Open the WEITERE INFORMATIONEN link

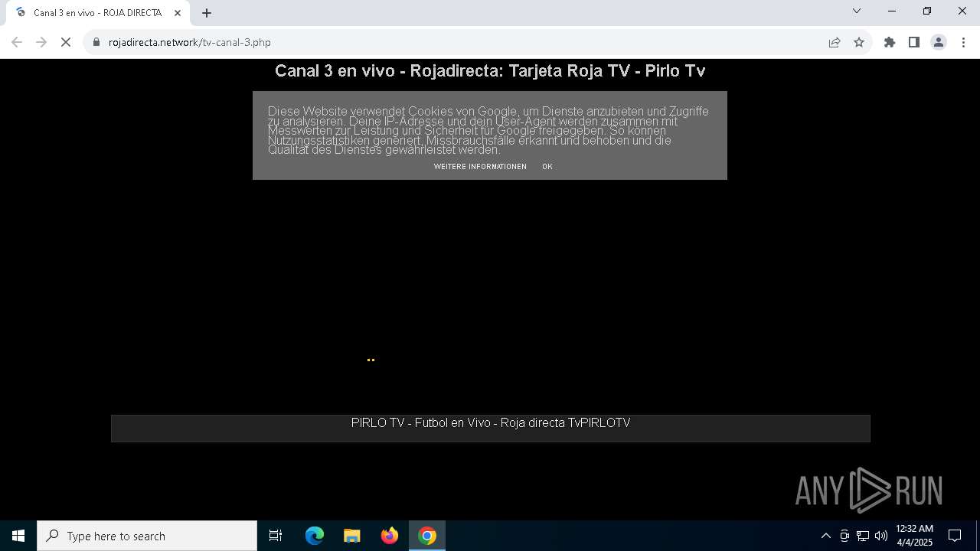click(480, 166)
